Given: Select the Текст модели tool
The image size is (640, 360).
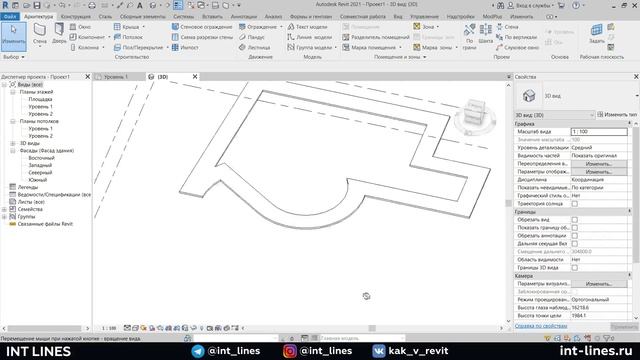Looking at the screenshot, I should tap(307, 27).
